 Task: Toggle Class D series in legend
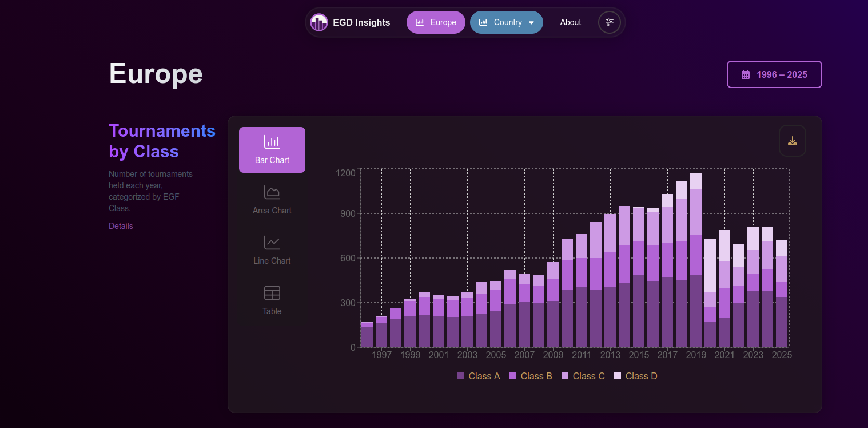click(635, 376)
